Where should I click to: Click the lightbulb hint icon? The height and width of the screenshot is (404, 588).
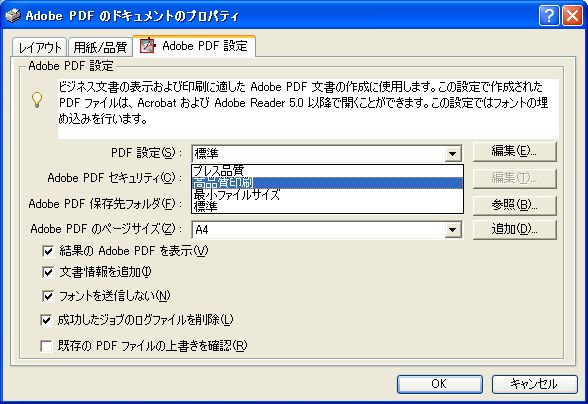point(37,100)
